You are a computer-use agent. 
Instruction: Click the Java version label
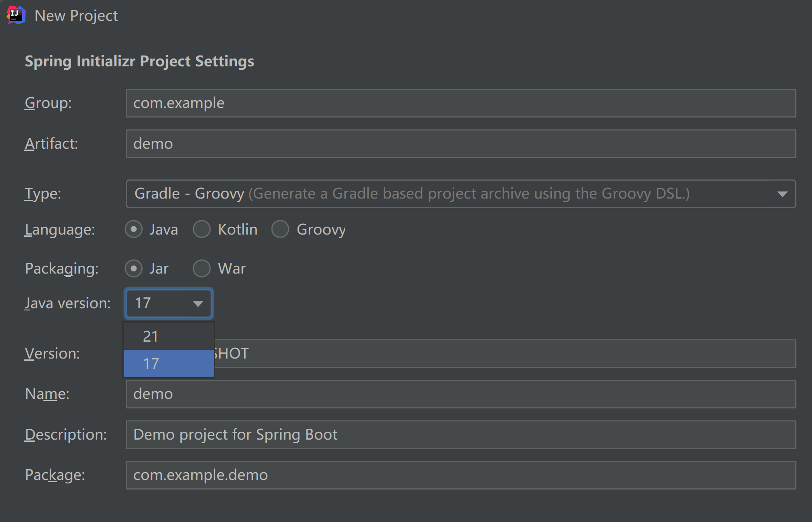pos(68,303)
